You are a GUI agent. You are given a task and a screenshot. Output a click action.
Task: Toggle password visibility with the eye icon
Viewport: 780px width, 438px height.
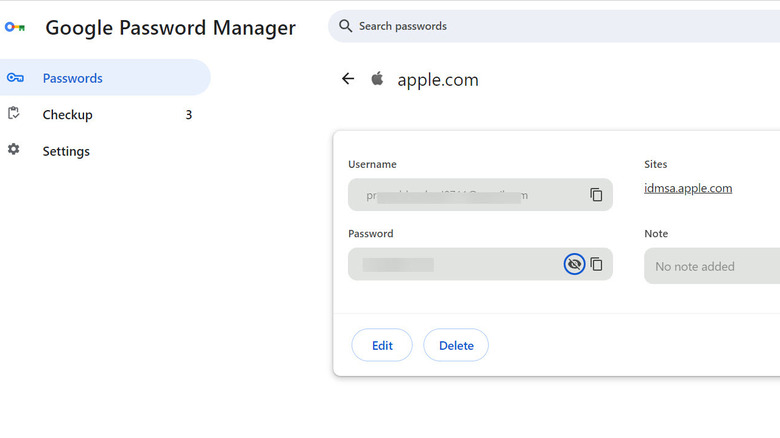tap(573, 264)
